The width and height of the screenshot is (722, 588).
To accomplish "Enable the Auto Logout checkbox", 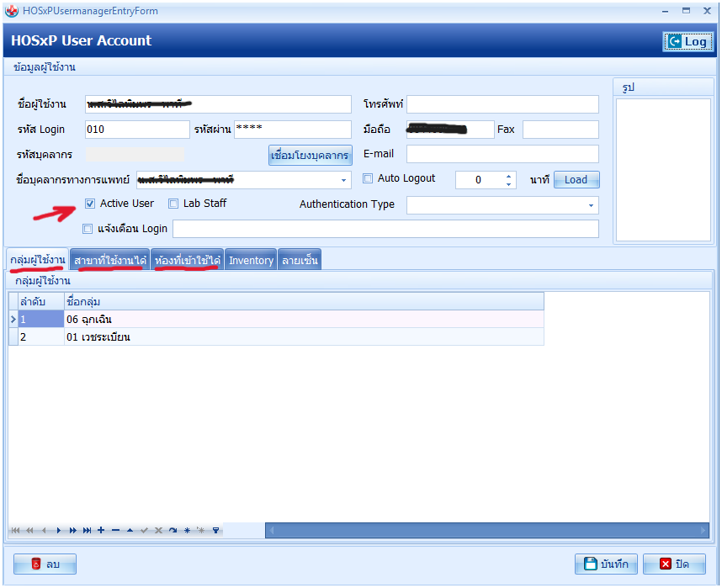I will 368,178.
